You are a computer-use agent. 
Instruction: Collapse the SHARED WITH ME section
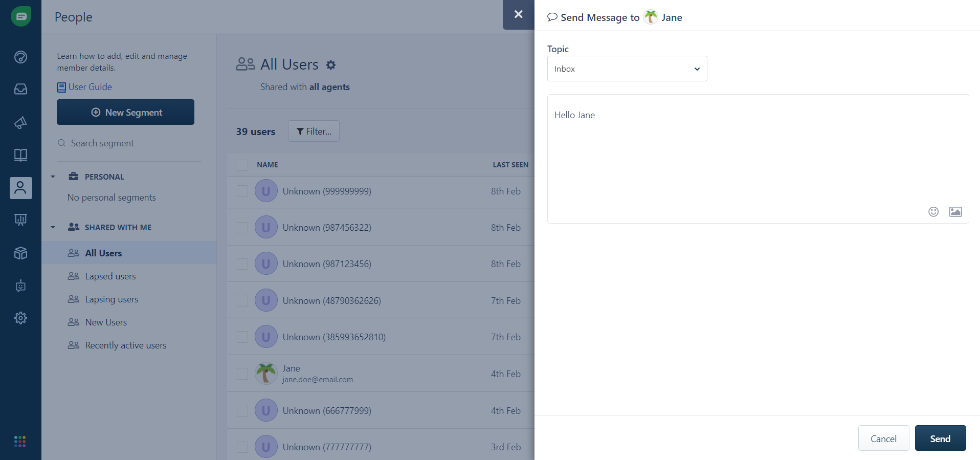click(53, 228)
